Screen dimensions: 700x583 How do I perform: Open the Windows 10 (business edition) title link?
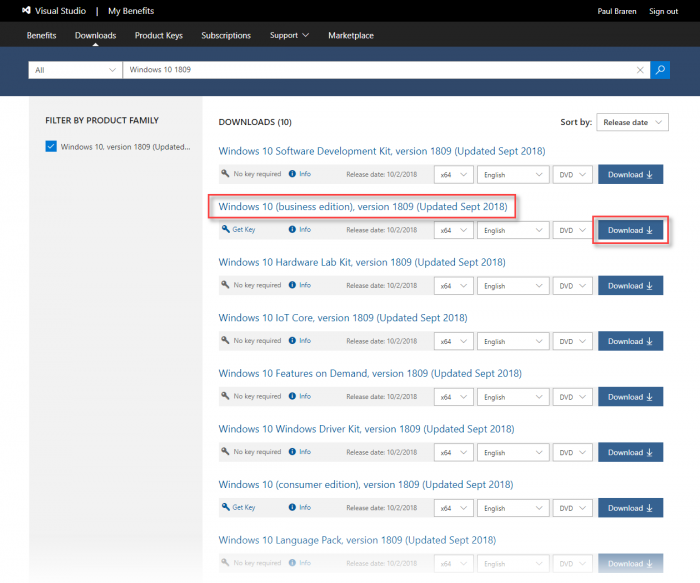pyautogui.click(x=363, y=207)
